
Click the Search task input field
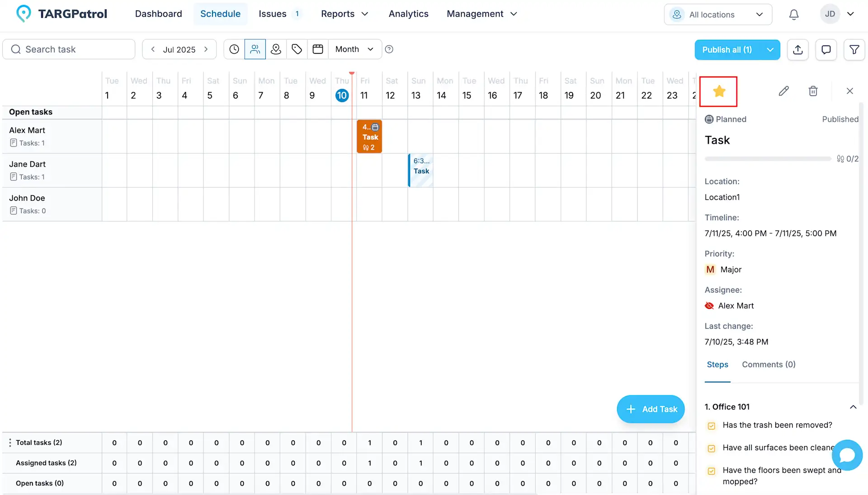click(x=69, y=49)
